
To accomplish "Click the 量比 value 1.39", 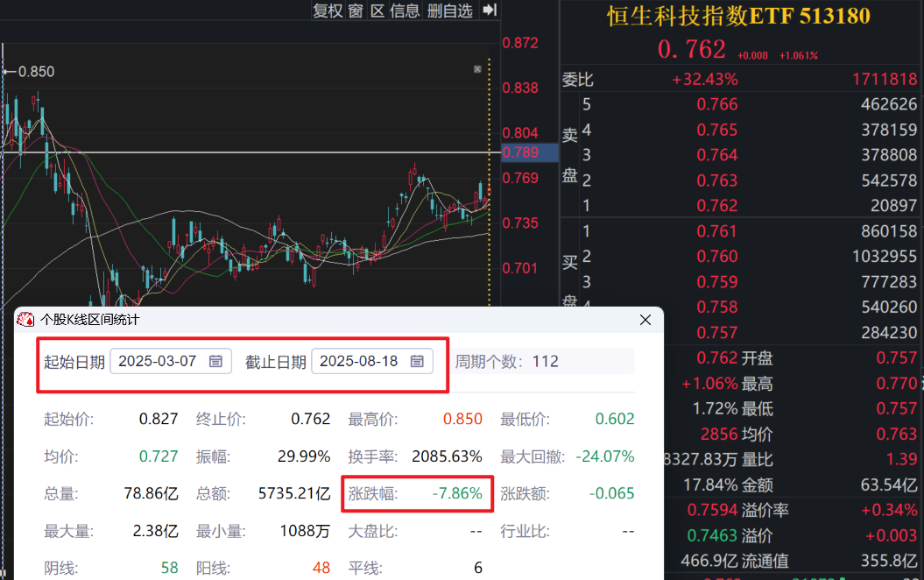I will click(901, 459).
